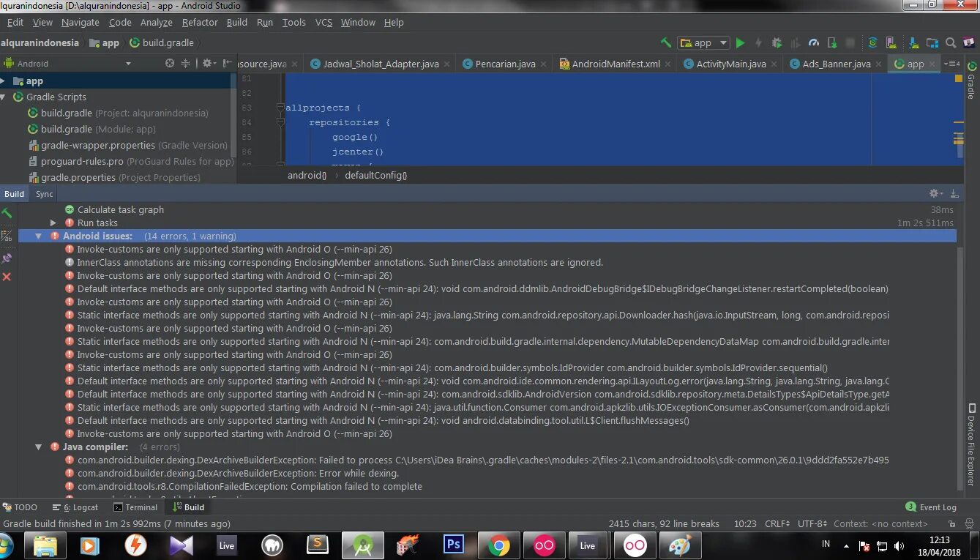Open the Event Log
This screenshot has width=980, height=560.
click(x=931, y=507)
